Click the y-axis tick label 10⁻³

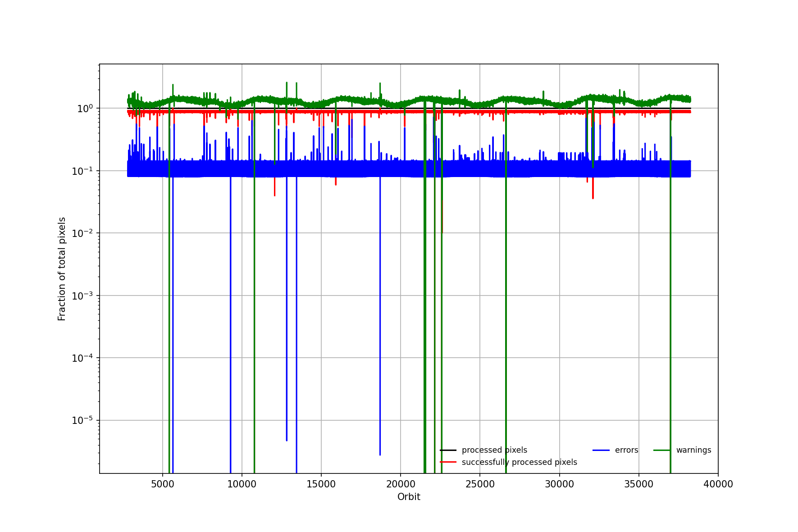click(82, 296)
